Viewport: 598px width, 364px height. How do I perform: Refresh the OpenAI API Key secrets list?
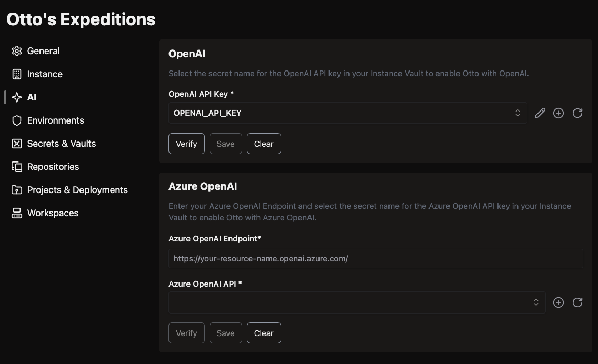pyautogui.click(x=577, y=113)
